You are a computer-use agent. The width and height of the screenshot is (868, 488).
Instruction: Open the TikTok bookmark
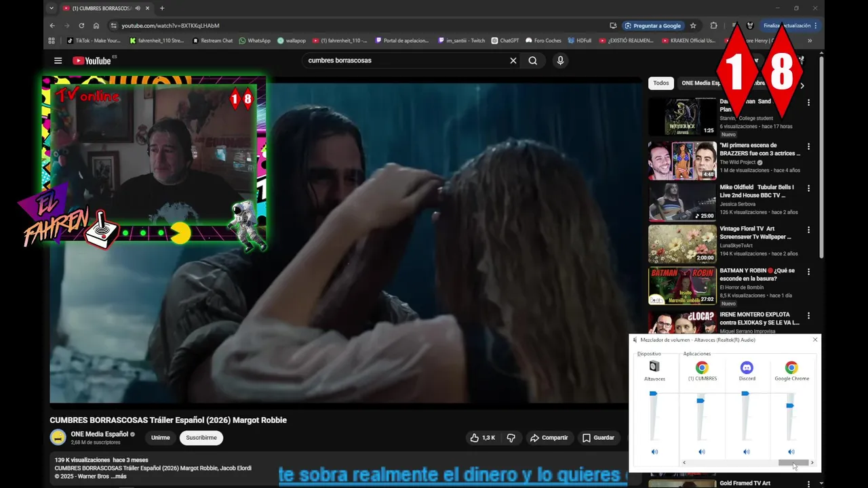click(x=94, y=41)
